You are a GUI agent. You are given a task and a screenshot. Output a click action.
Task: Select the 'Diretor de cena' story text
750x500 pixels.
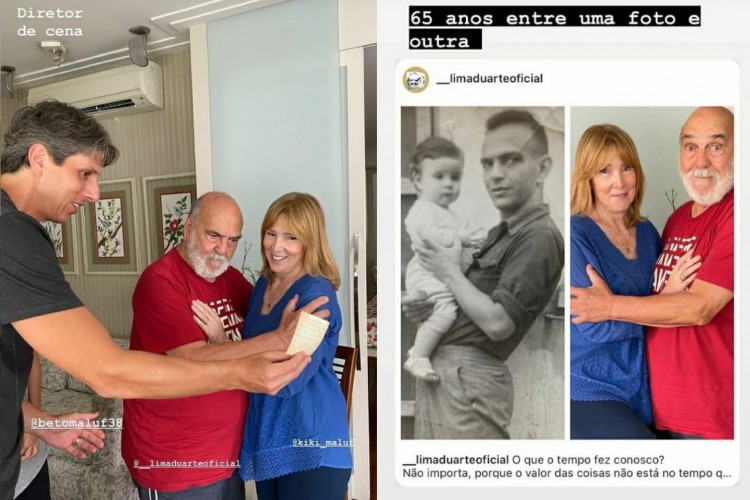[x=50, y=22]
